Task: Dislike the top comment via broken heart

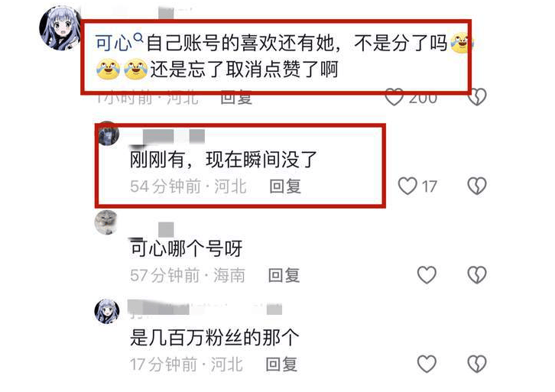Action: click(x=477, y=97)
